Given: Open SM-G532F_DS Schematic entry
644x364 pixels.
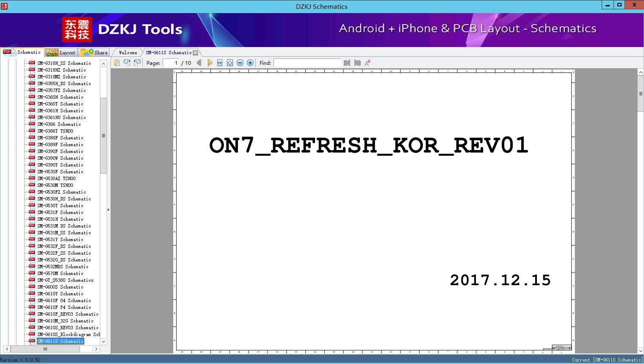Looking at the screenshot, I should [64, 246].
